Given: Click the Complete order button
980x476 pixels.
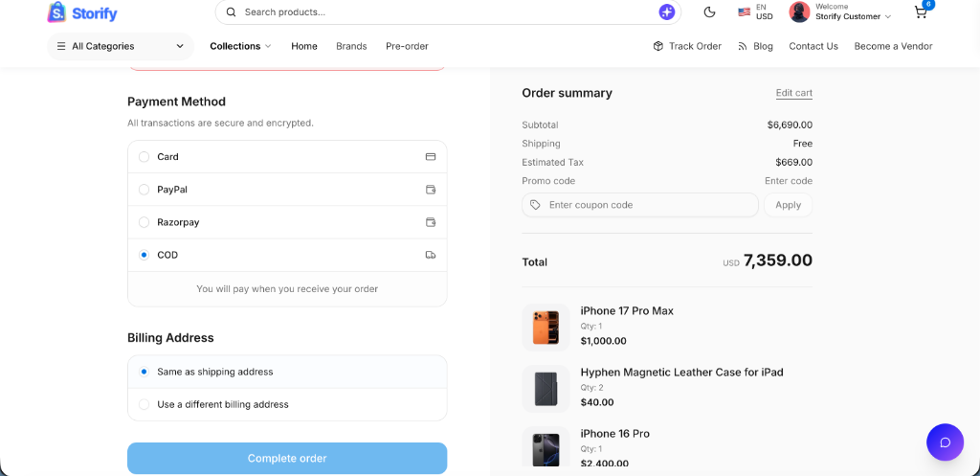Looking at the screenshot, I should pos(287,459).
